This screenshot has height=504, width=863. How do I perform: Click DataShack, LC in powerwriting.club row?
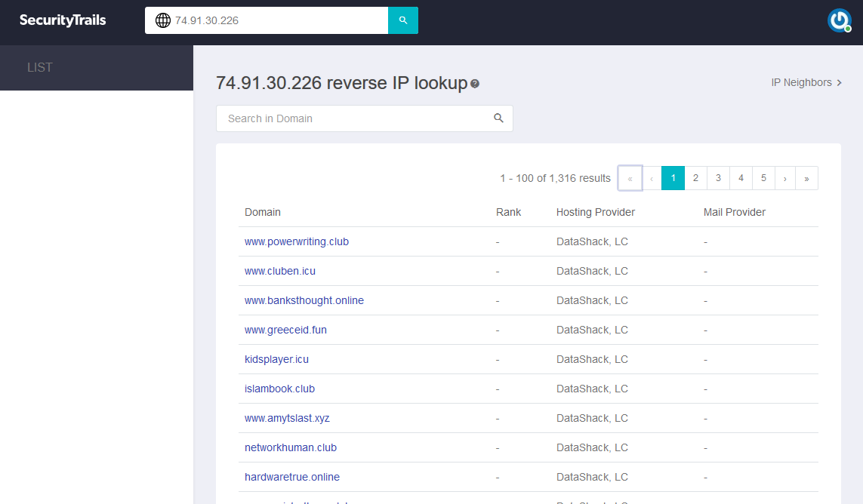[x=592, y=241]
